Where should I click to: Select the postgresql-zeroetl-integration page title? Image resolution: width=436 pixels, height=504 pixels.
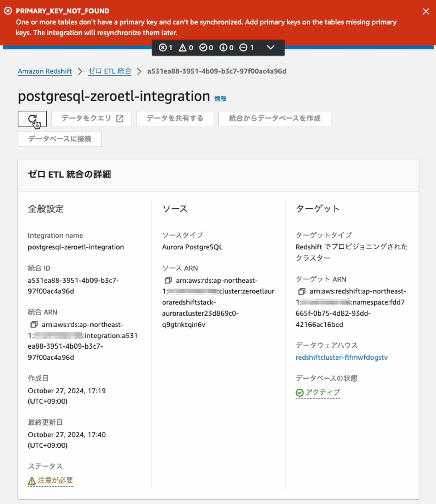pos(114,96)
